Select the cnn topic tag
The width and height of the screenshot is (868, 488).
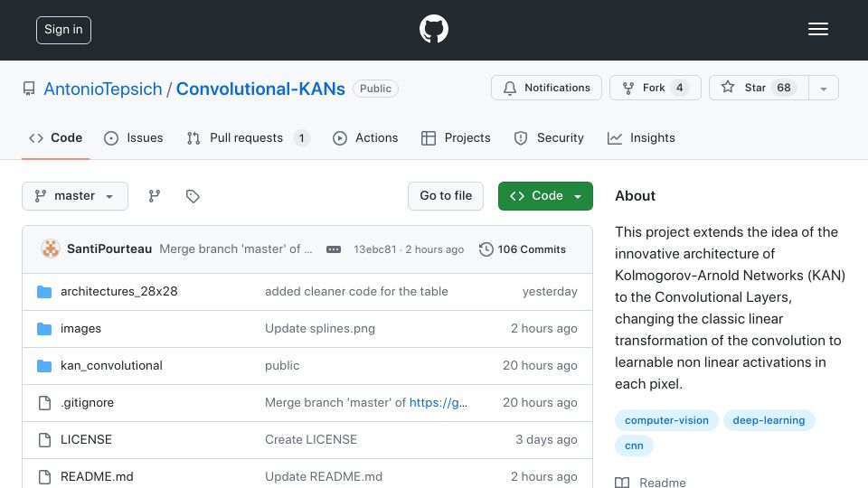tap(634, 446)
